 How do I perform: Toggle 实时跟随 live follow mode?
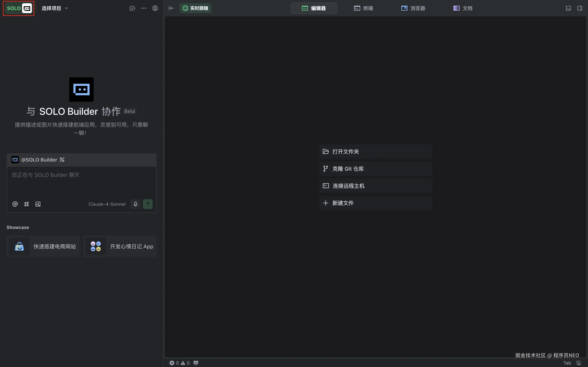(x=195, y=8)
